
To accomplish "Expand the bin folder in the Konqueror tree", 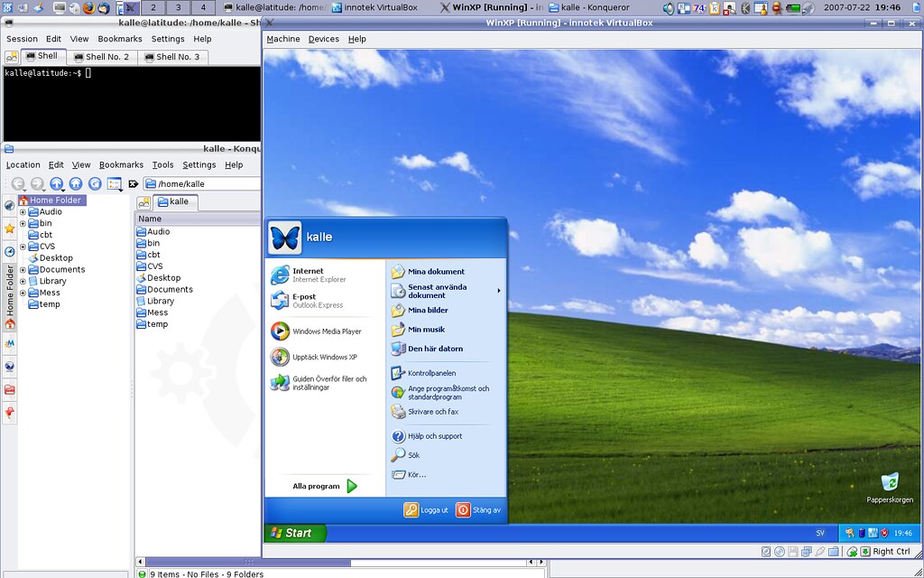I will [23, 224].
